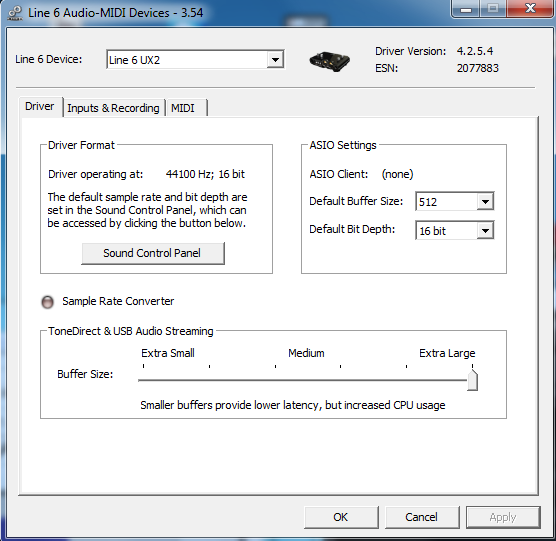Click the Sample Rate Converter label
Image resolution: width=556 pixels, height=541 pixels.
pyautogui.click(x=118, y=301)
